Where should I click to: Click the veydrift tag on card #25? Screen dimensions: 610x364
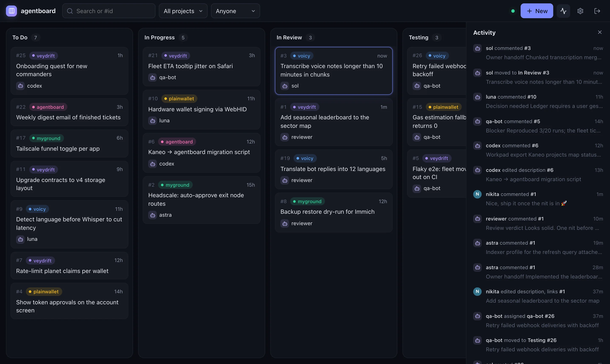[43, 56]
